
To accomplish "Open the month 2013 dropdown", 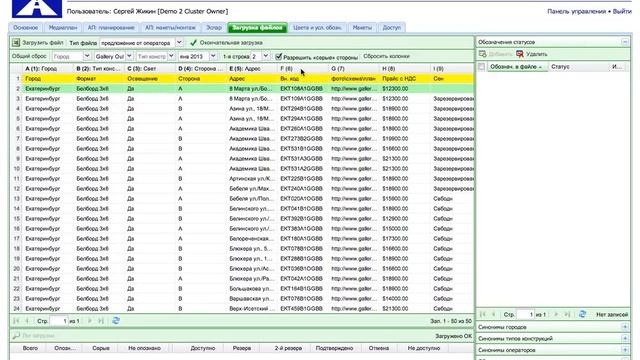I will 213,56.
